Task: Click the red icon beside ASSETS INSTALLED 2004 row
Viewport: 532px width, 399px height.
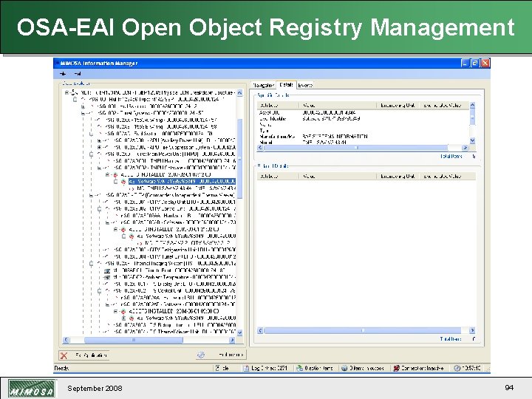Action: coord(123,311)
